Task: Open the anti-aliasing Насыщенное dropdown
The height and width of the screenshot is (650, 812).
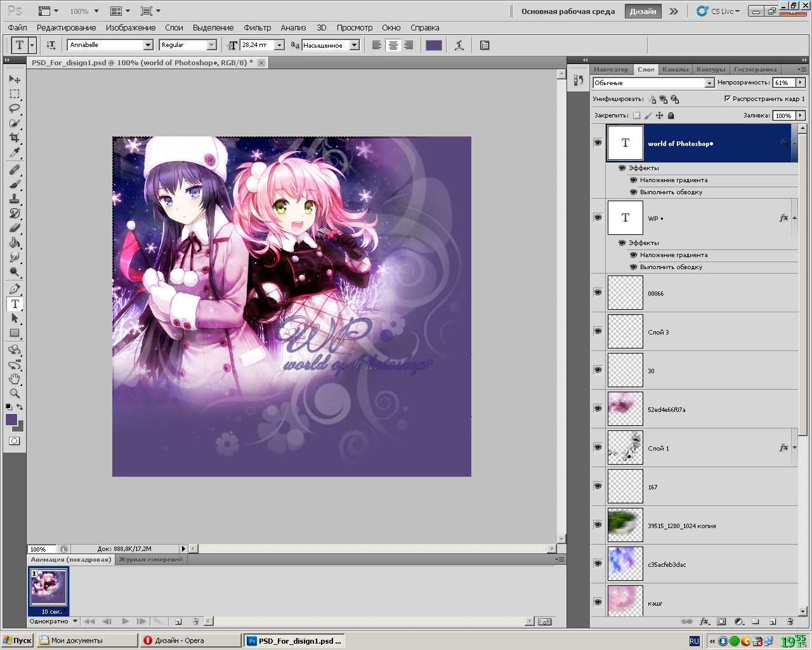Action: tap(355, 45)
